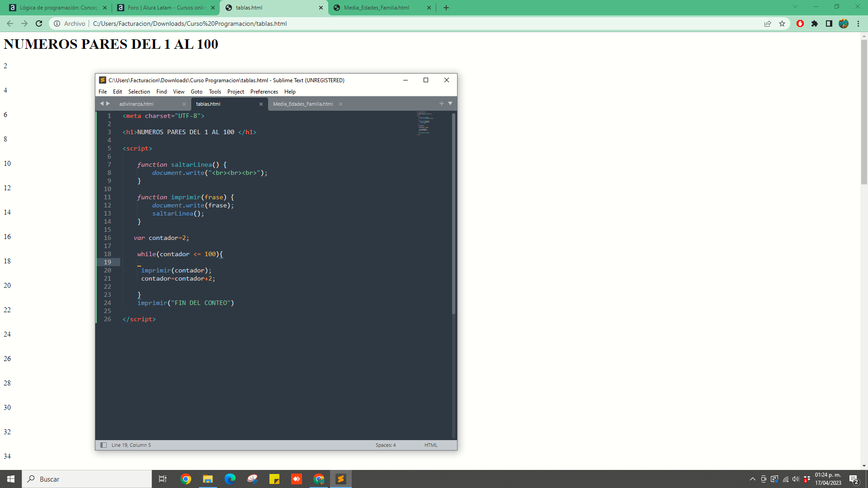The height and width of the screenshot is (488, 868).
Task: Reload the tablas.html page
Action: tap(39, 23)
